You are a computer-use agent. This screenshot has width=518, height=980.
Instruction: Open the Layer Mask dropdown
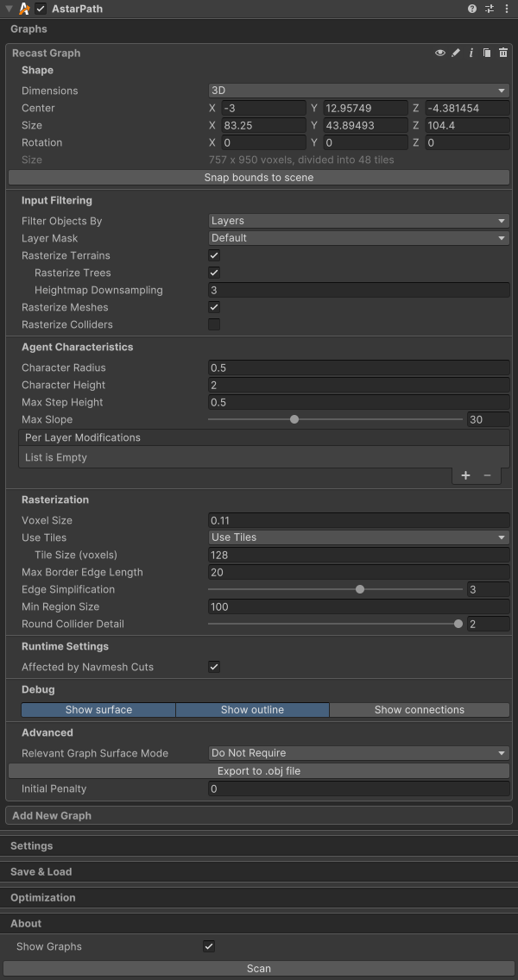(358, 238)
